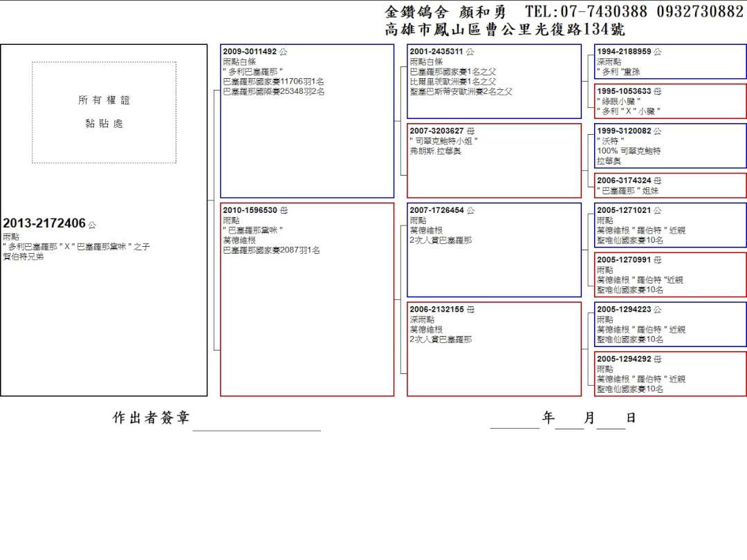747x560 pixels.
Task: Click the ownership certificate sticker area 所有權證黏貼處
Action: [104, 112]
